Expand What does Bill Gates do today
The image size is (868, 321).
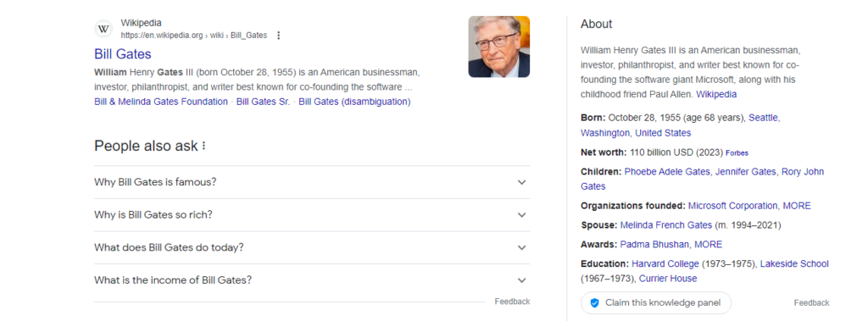click(x=312, y=247)
